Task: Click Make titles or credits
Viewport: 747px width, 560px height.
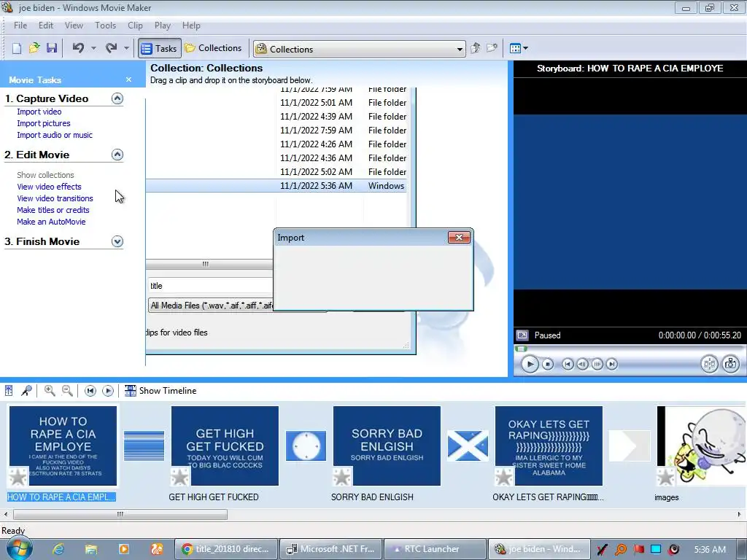Action: 53,210
